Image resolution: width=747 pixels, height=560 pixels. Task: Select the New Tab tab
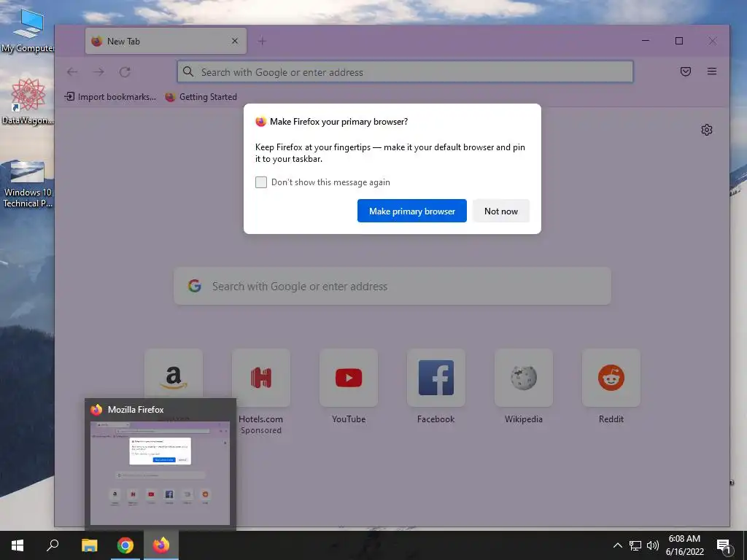(166, 41)
